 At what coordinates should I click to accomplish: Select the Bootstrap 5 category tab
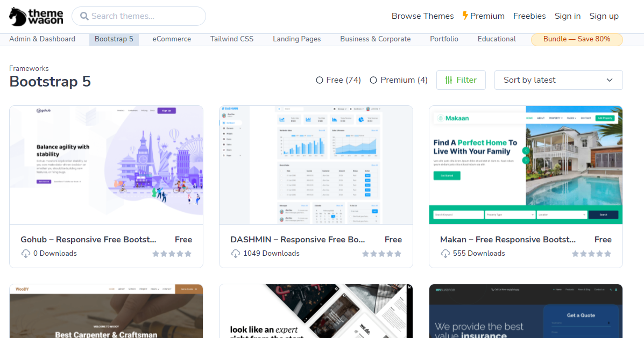[114, 39]
